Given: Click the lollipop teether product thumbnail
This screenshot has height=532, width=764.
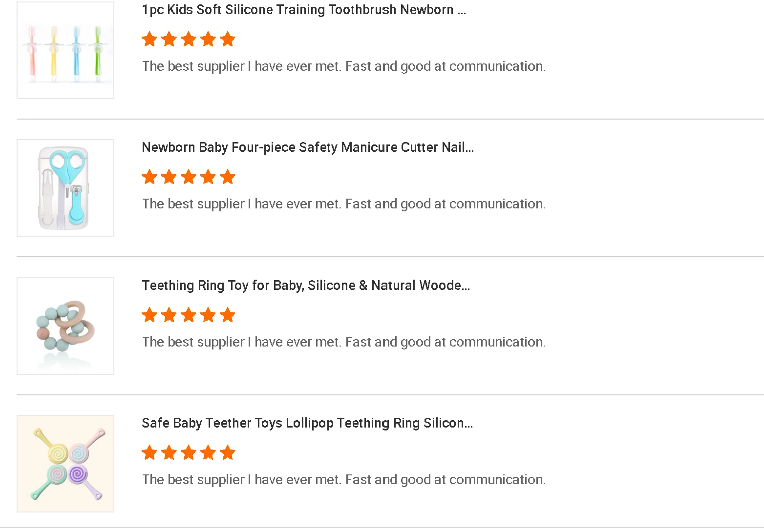Looking at the screenshot, I should click(65, 464).
